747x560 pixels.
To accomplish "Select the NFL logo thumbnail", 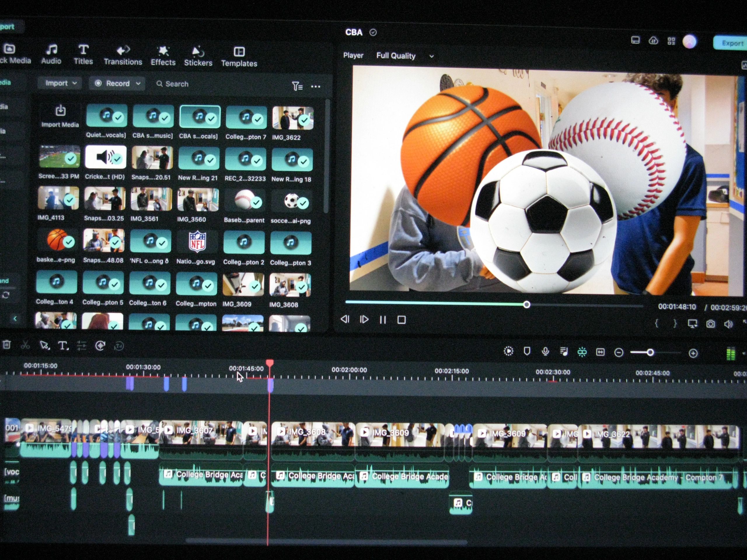I will [x=197, y=242].
